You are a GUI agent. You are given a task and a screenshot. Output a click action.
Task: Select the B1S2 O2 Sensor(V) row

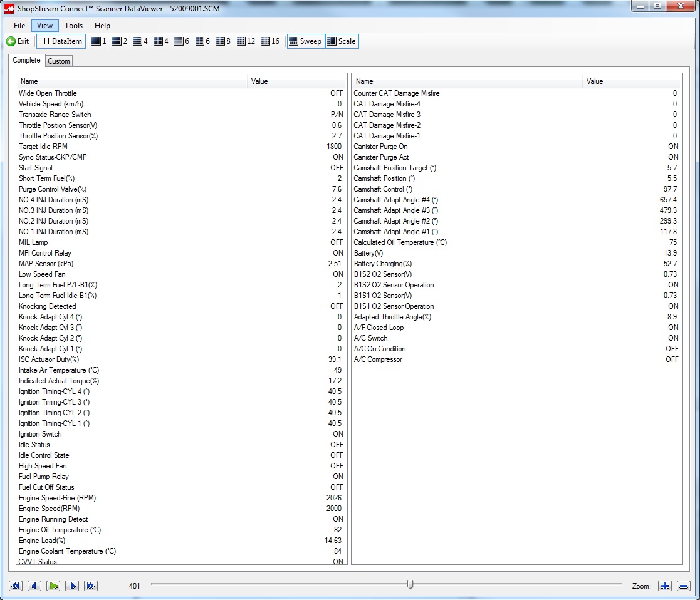516,274
